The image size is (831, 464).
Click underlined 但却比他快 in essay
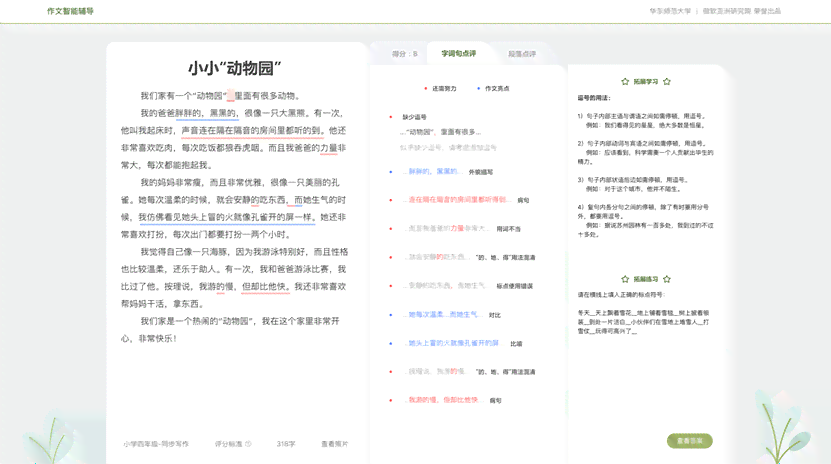(x=265, y=287)
